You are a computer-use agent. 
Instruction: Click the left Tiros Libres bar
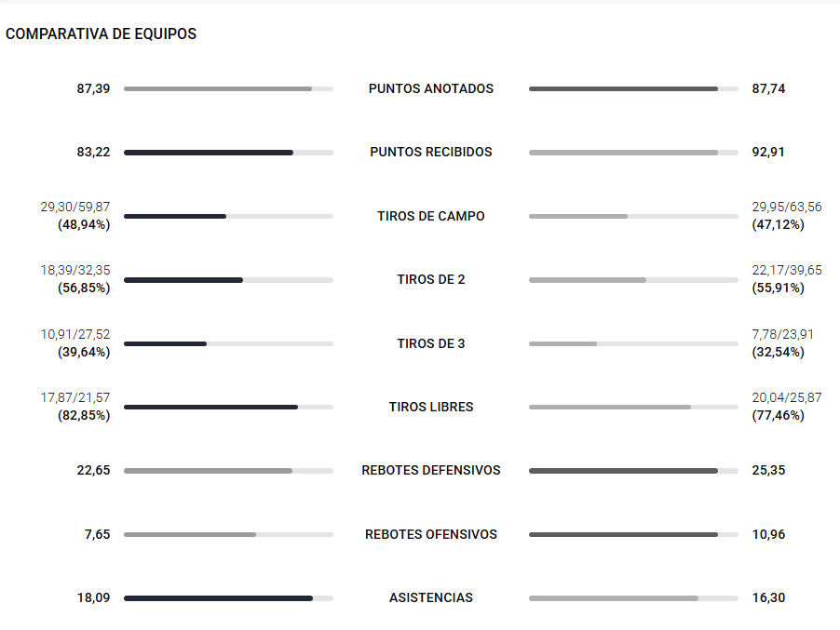[x=228, y=408]
